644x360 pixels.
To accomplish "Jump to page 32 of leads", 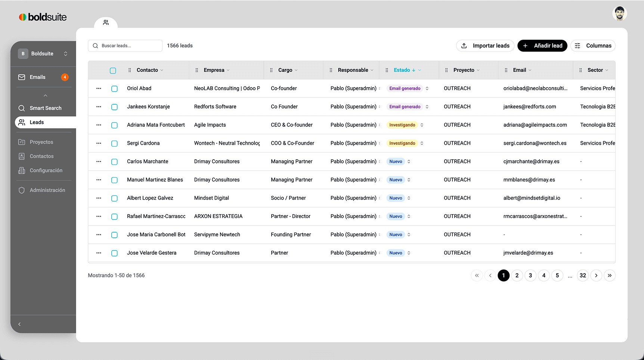I will [583, 276].
